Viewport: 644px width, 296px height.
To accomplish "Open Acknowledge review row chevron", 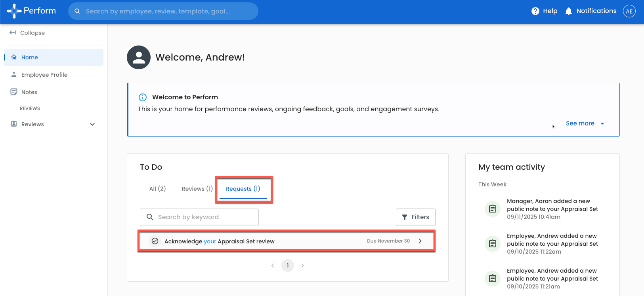I will pyautogui.click(x=420, y=241).
